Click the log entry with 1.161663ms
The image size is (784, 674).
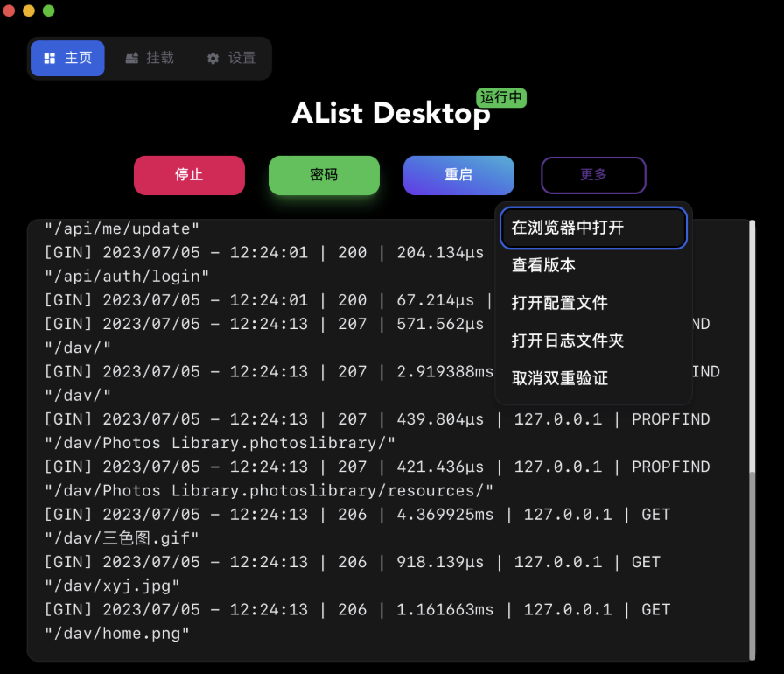click(357, 609)
